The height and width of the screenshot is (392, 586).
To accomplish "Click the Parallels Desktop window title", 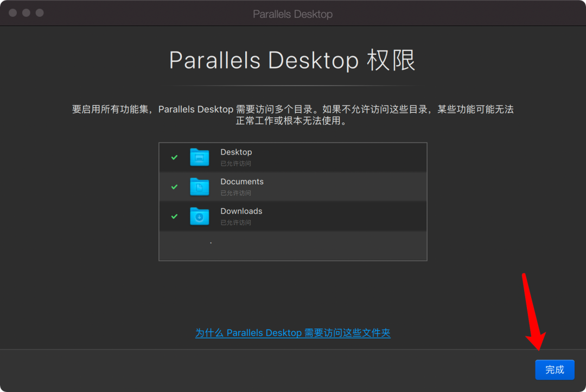I will click(292, 14).
